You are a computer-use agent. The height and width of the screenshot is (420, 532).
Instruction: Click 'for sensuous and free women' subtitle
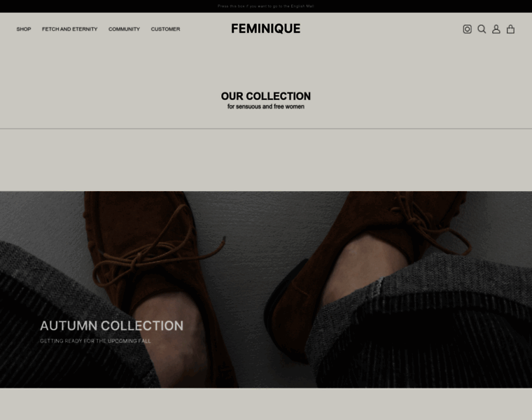coord(266,107)
